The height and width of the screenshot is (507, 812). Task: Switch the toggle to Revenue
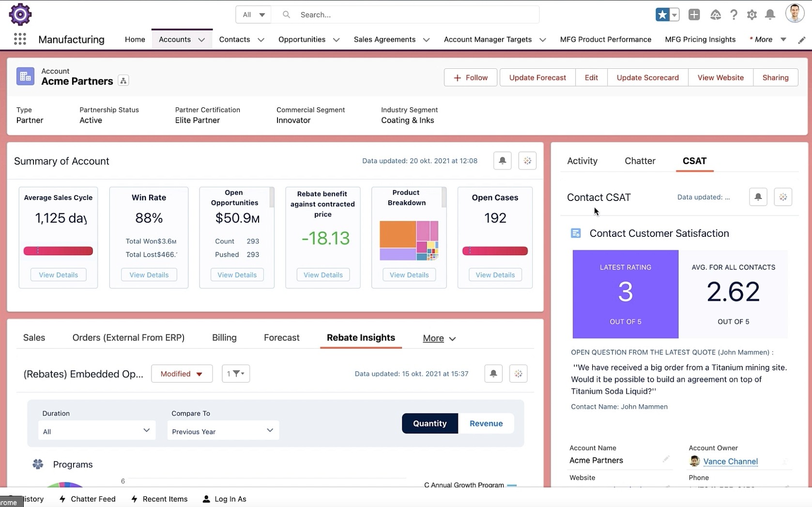coord(486,423)
